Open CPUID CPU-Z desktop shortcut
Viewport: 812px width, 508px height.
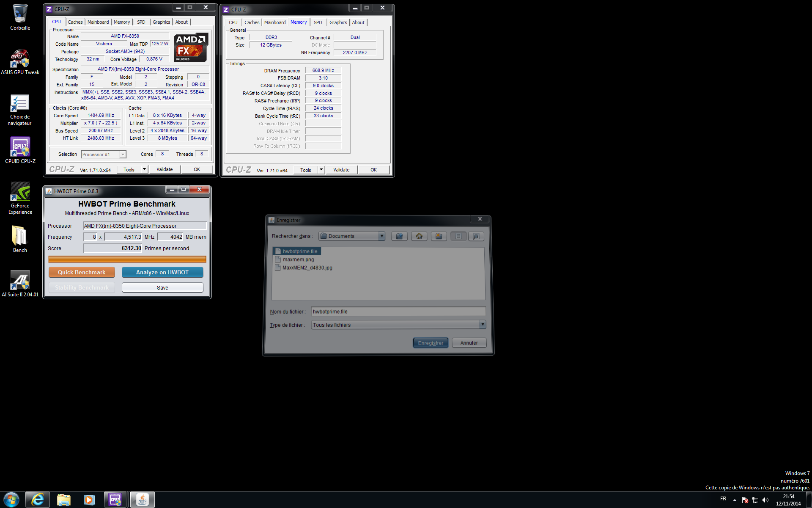[x=20, y=150]
